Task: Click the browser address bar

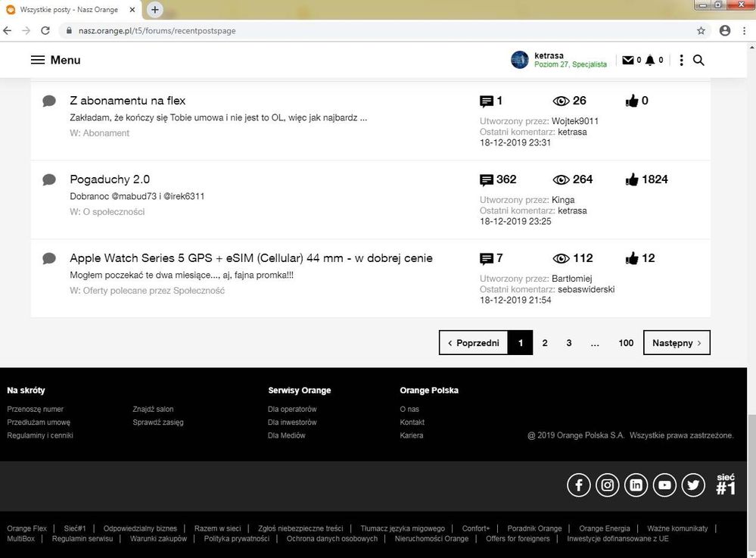Action: pos(378,31)
